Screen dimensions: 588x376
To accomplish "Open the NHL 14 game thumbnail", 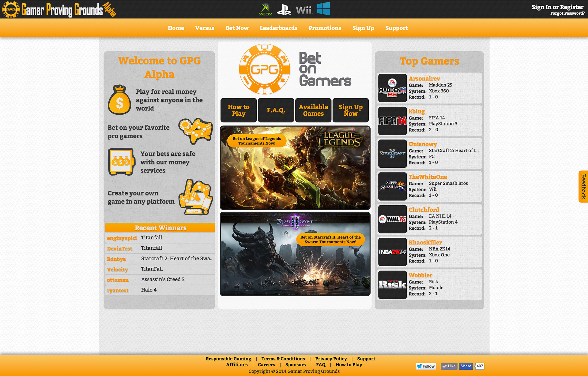I will click(392, 219).
